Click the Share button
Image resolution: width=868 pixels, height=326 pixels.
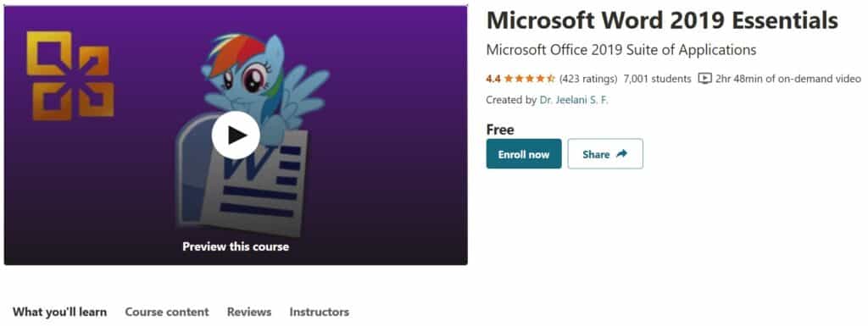tap(605, 153)
